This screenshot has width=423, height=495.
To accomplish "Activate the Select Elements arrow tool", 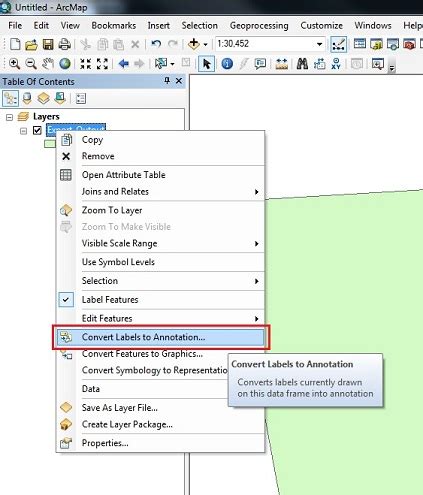I will click(206, 64).
